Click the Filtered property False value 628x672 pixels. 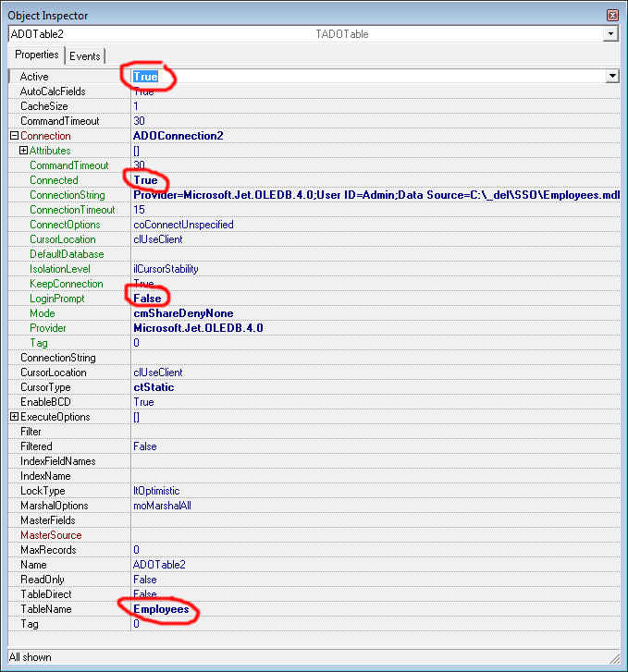click(x=145, y=446)
